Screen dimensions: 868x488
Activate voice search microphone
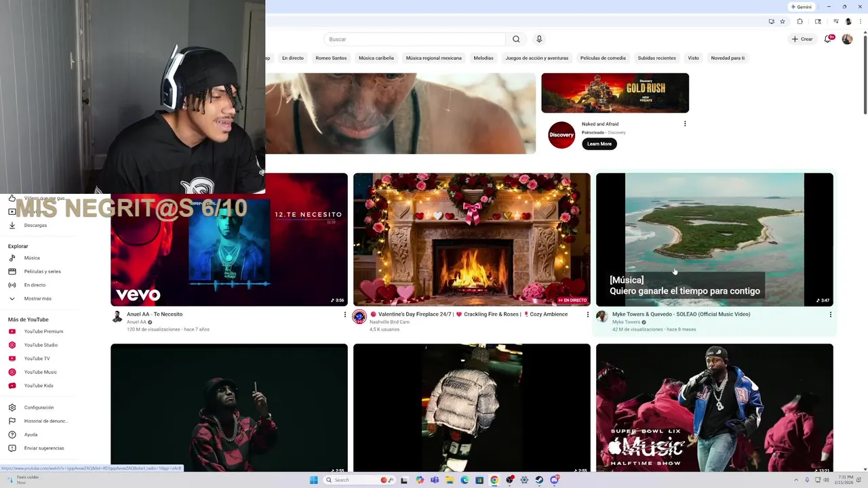(539, 39)
